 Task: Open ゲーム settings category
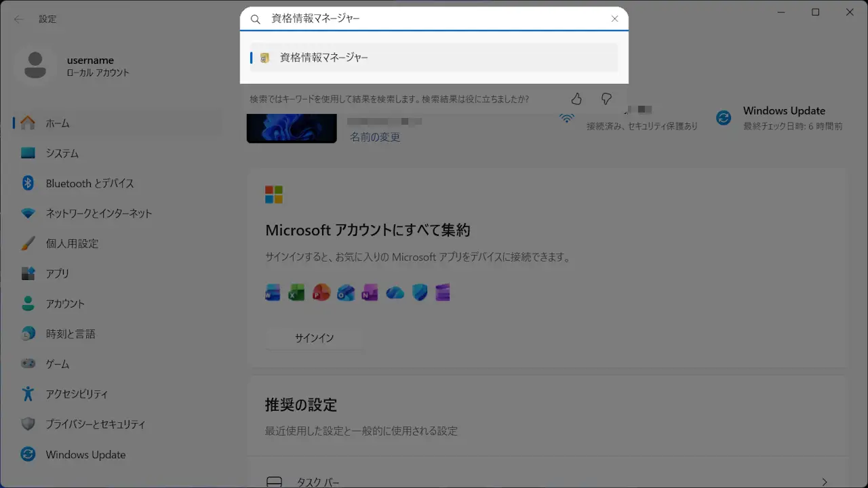58,364
